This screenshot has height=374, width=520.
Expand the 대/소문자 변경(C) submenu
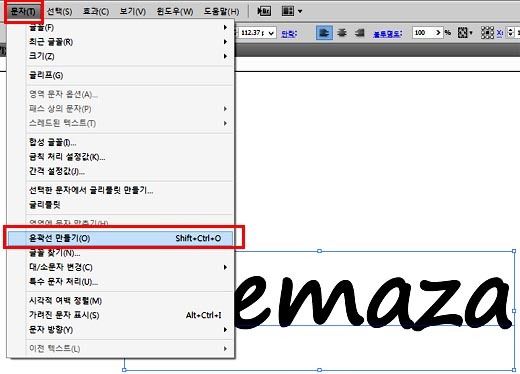pyautogui.click(x=130, y=267)
